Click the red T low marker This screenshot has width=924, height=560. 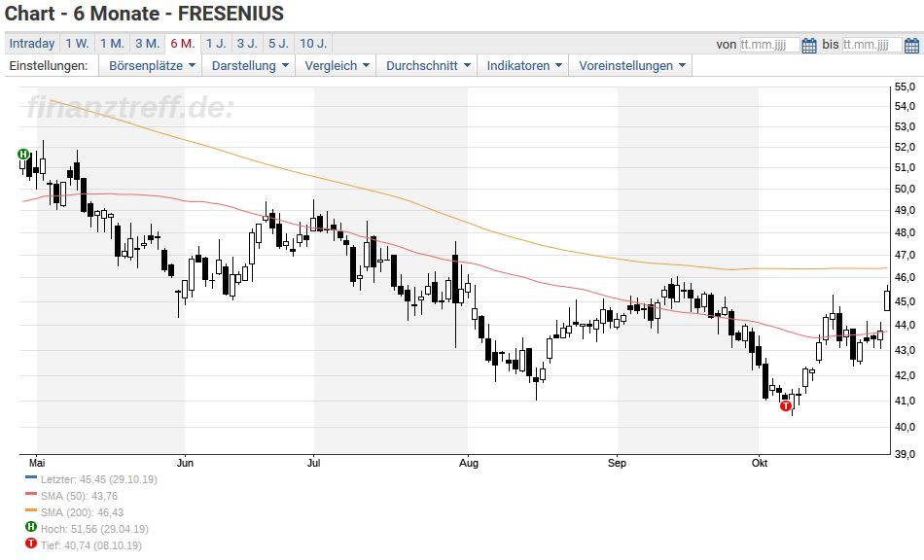pyautogui.click(x=786, y=405)
